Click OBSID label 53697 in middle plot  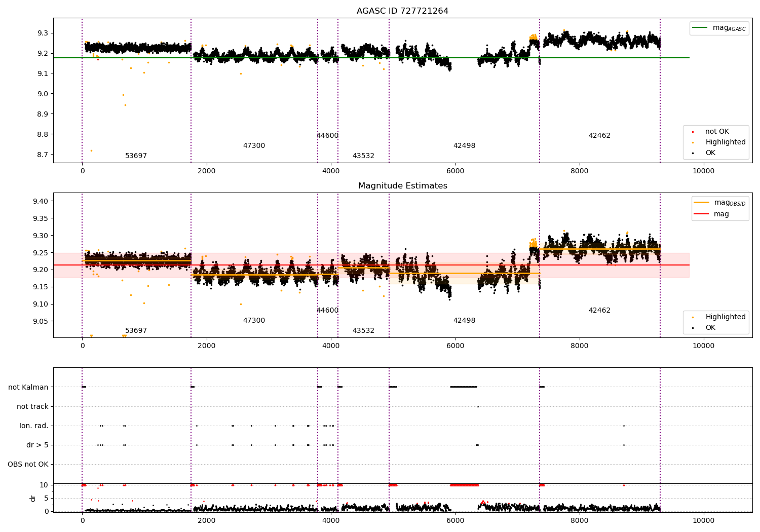click(136, 330)
